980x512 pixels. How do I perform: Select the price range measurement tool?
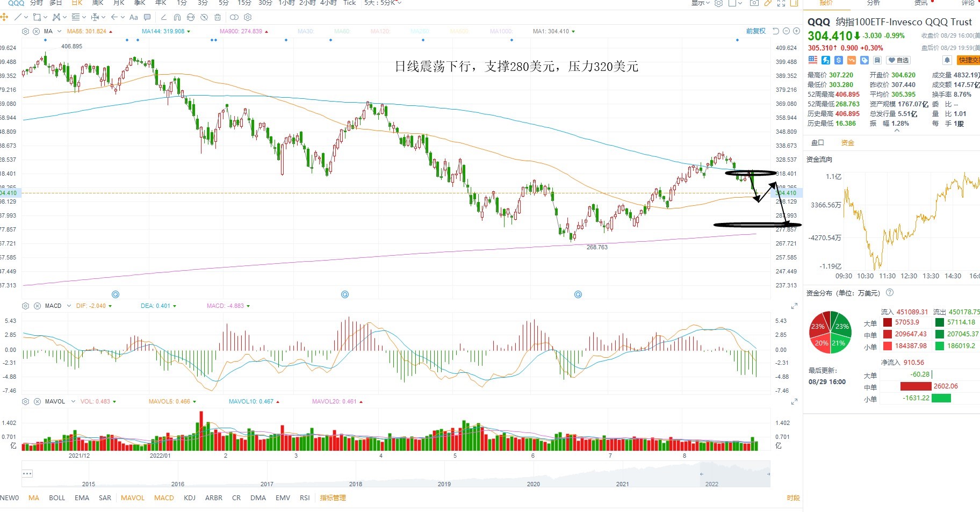point(95,17)
